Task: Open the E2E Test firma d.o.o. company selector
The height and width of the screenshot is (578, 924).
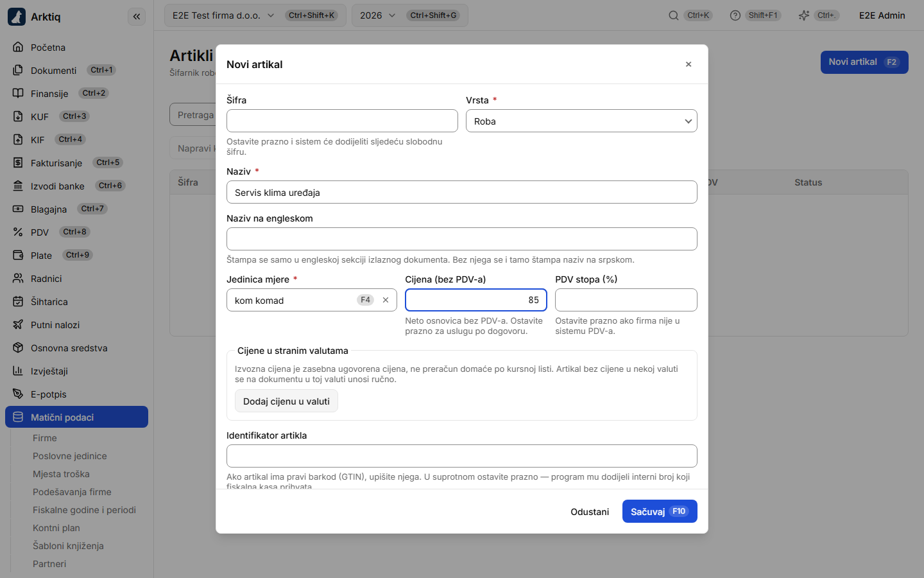Action: [255, 15]
